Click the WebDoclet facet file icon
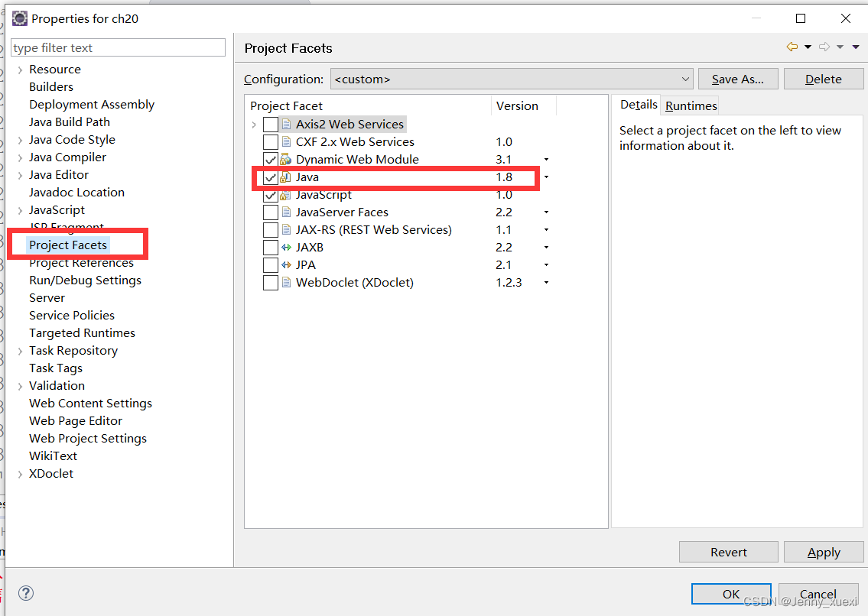This screenshot has height=616, width=868. [x=286, y=282]
